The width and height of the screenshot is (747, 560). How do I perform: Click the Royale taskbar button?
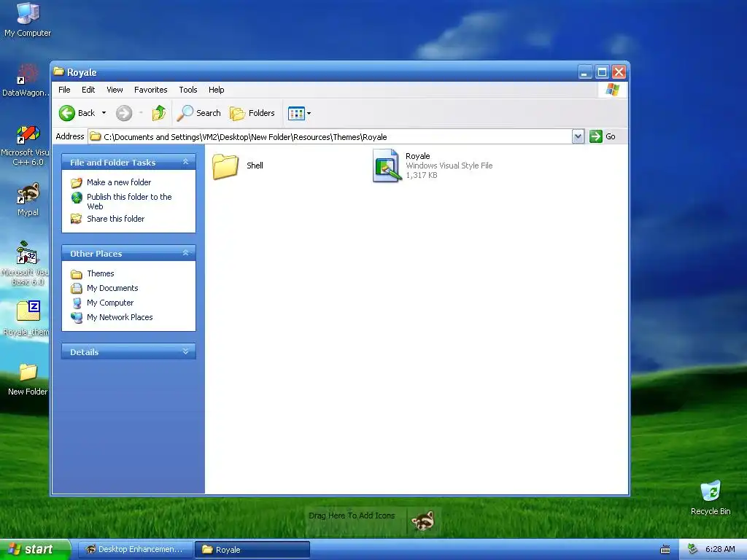(252, 550)
